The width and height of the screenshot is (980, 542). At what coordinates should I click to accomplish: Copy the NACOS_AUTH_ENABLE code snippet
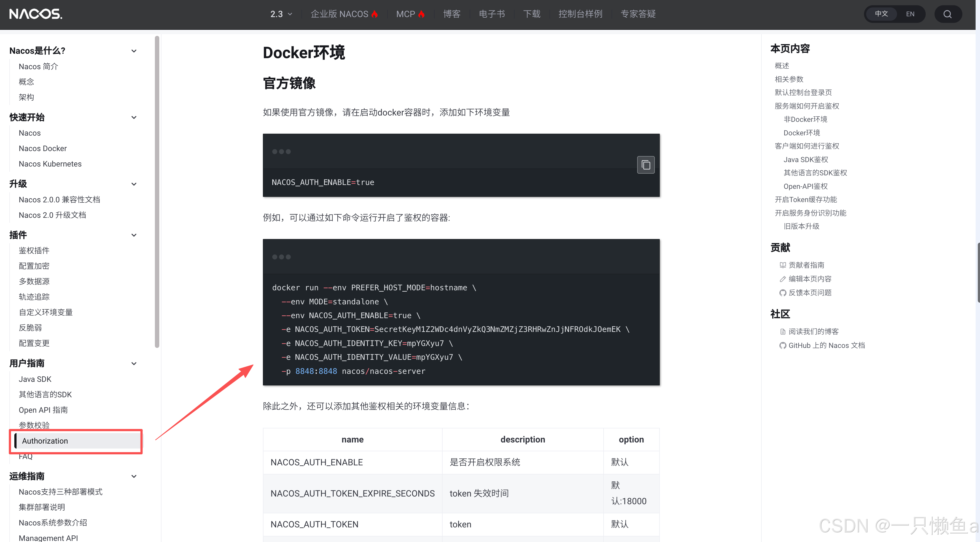(646, 165)
